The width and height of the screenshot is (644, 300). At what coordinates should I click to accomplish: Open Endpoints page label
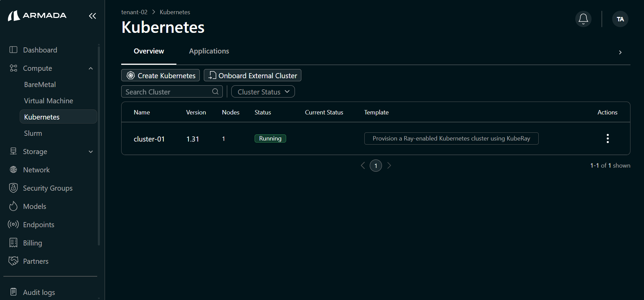point(39,225)
